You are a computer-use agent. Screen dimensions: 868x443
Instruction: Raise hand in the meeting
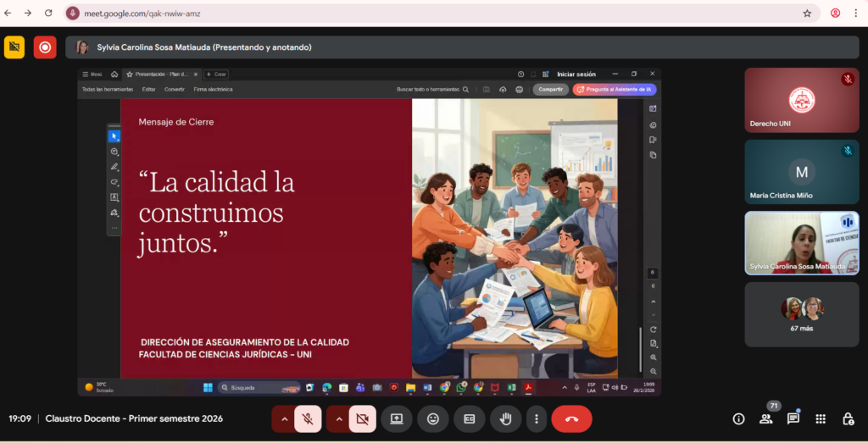point(506,418)
